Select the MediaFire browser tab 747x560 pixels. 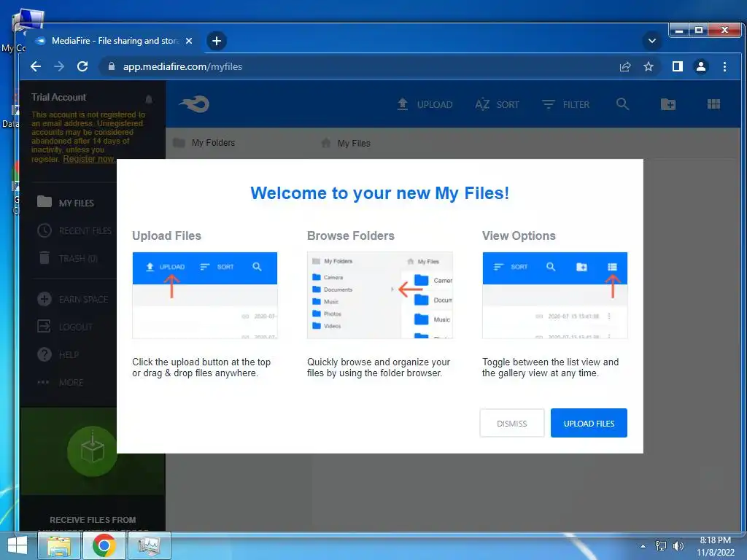(114, 41)
